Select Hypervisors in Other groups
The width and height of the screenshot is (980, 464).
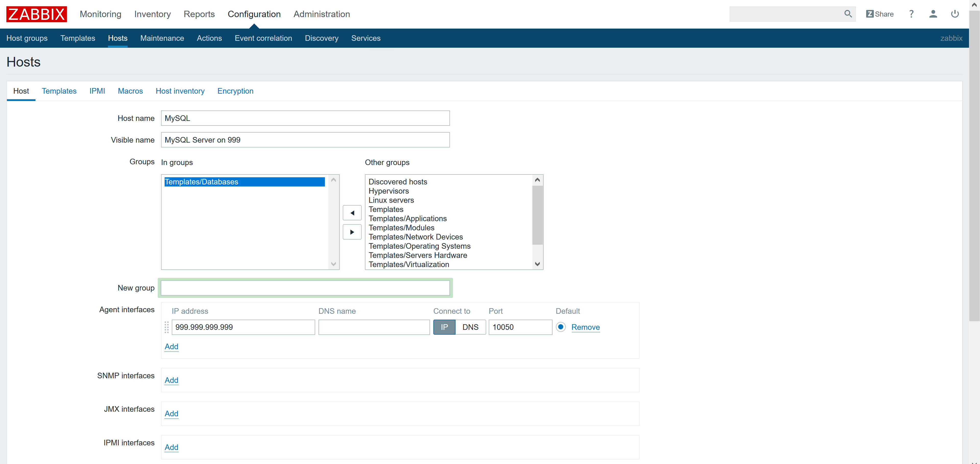(388, 191)
